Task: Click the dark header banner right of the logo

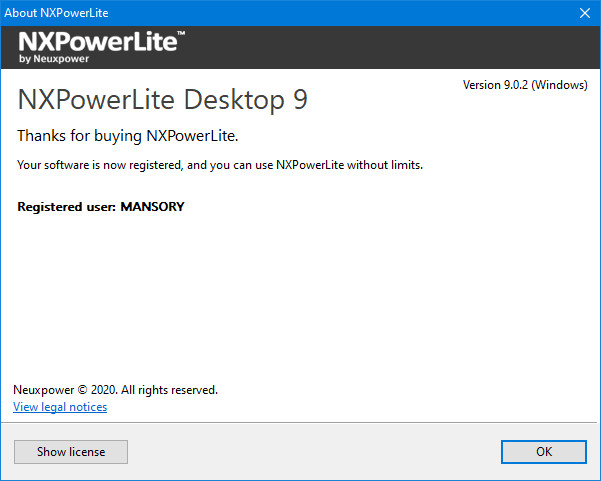Action: tap(400, 47)
